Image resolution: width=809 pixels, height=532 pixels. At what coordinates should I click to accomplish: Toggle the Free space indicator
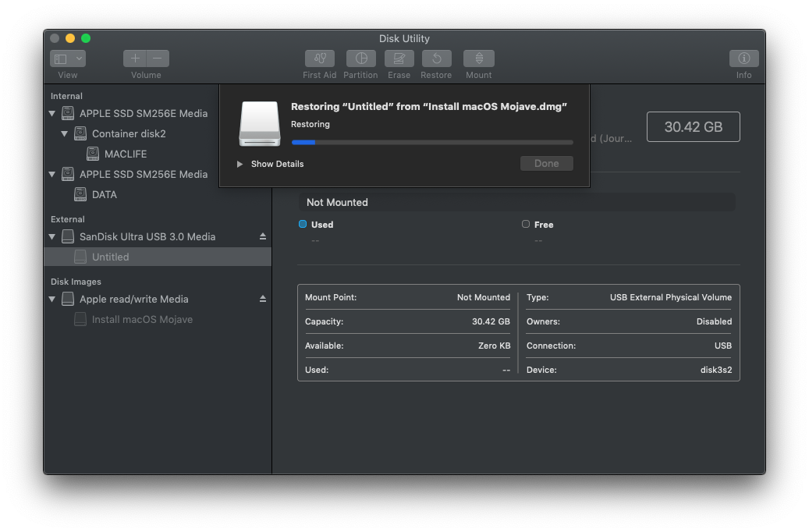[526, 224]
